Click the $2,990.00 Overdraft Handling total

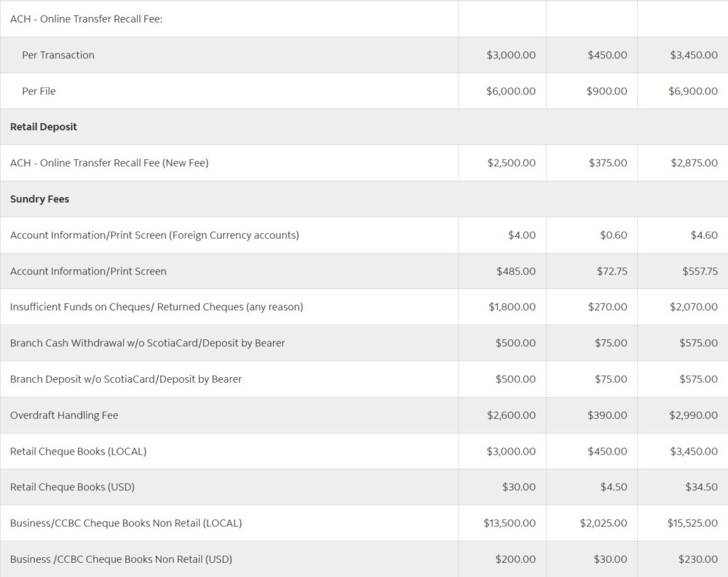coord(693,415)
